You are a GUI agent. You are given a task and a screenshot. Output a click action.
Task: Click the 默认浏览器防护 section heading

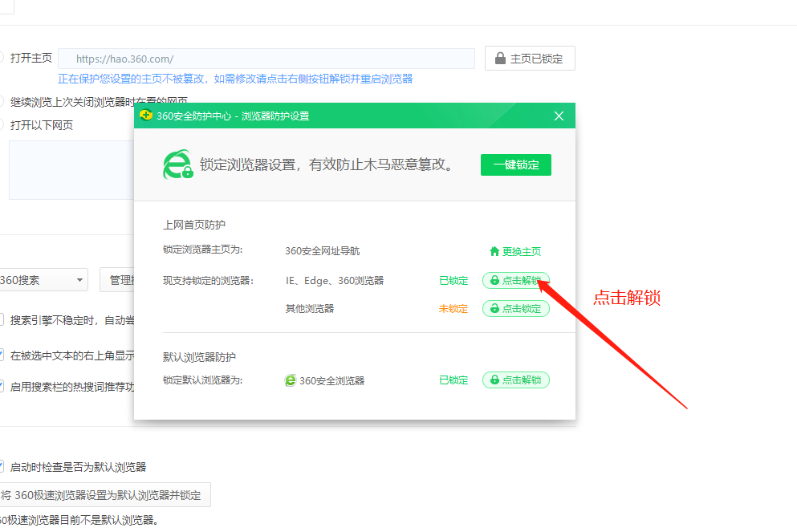[199, 357]
